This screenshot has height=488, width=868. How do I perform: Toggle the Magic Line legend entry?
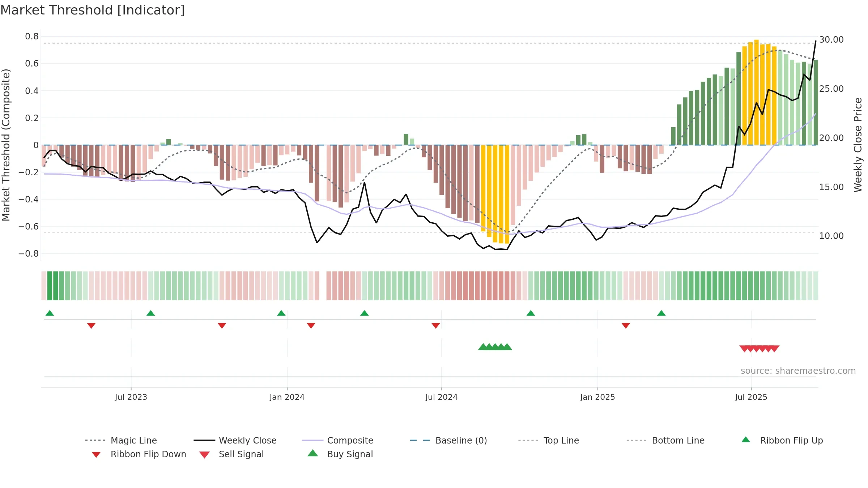pyautogui.click(x=121, y=440)
